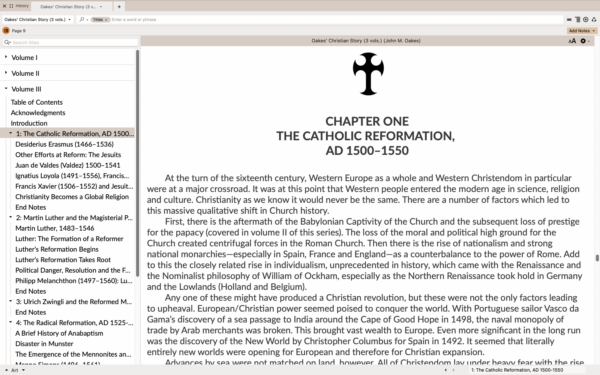
Task: Open the Introduction entry
Action: click(x=29, y=123)
